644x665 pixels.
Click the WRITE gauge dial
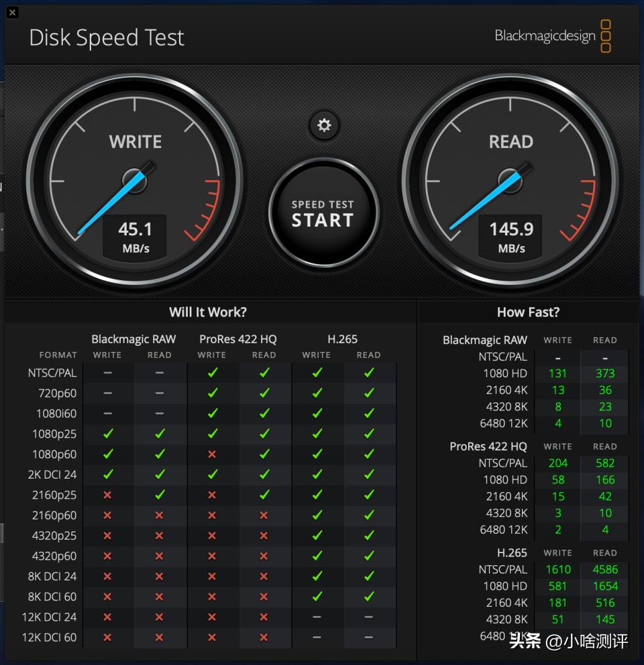(x=135, y=182)
